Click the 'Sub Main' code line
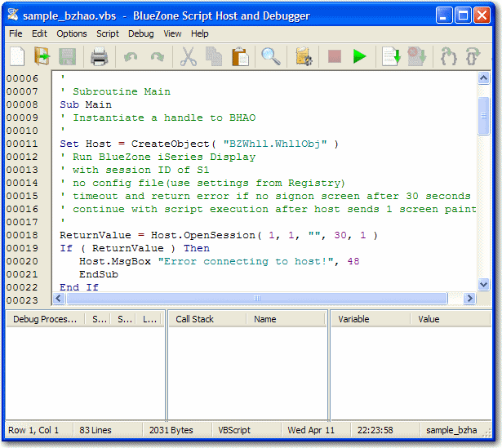The height and width of the screenshot is (448, 502). click(86, 104)
